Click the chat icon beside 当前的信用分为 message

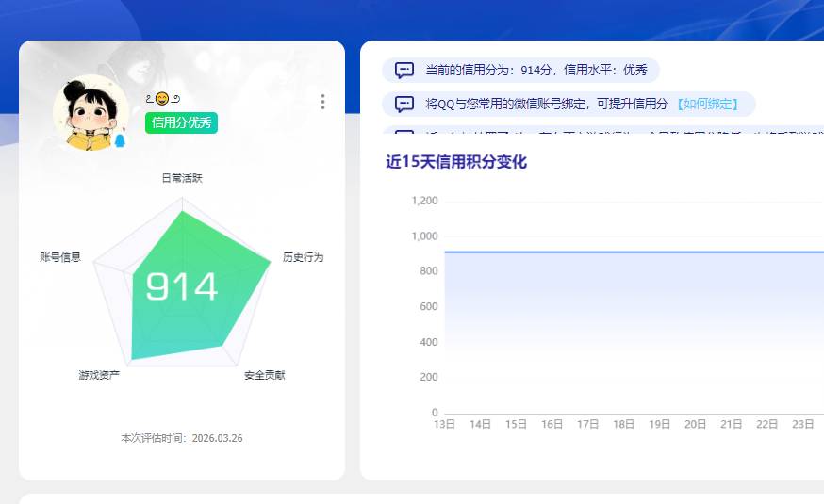[404, 70]
